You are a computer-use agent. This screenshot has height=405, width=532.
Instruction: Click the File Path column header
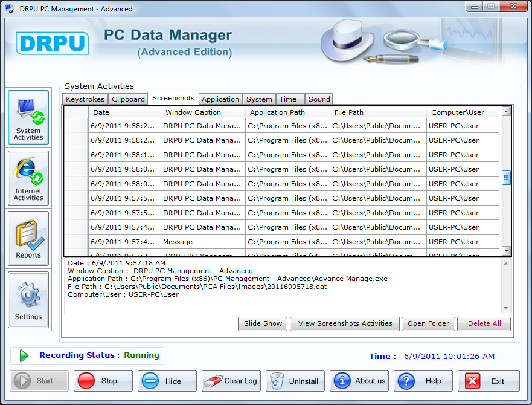[x=378, y=112]
